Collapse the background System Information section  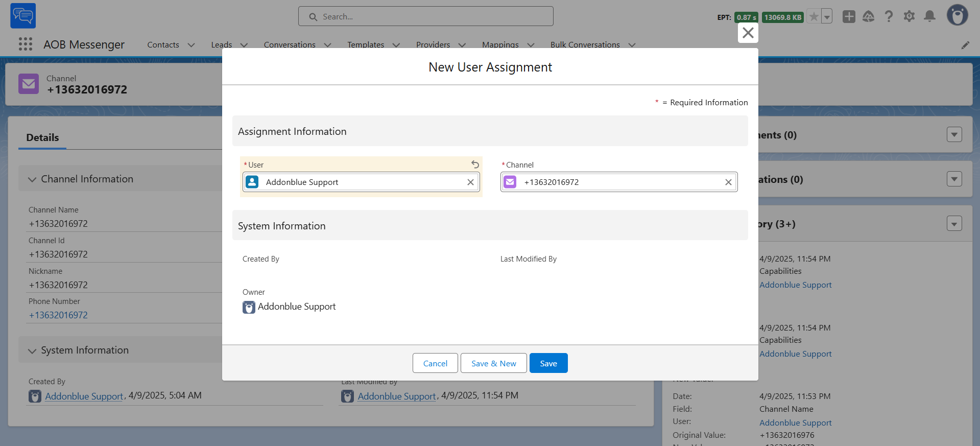[32, 350]
